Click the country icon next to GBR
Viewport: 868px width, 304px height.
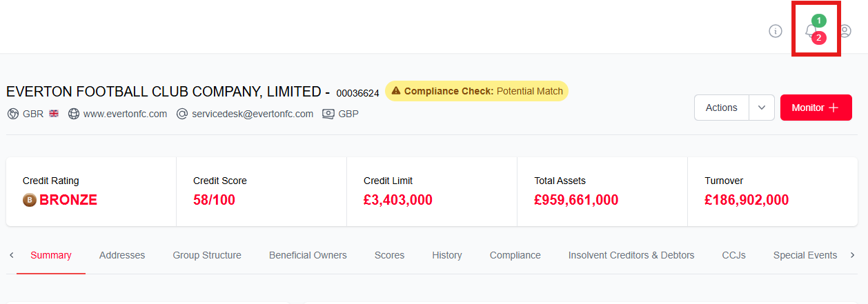[x=13, y=114]
